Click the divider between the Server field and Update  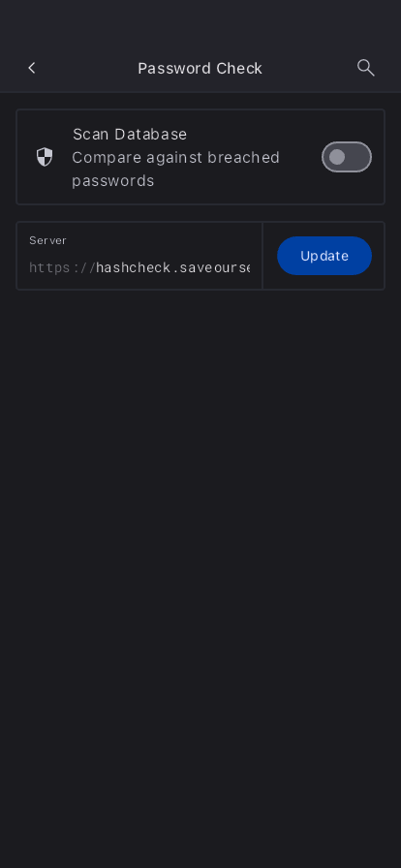coord(262,256)
